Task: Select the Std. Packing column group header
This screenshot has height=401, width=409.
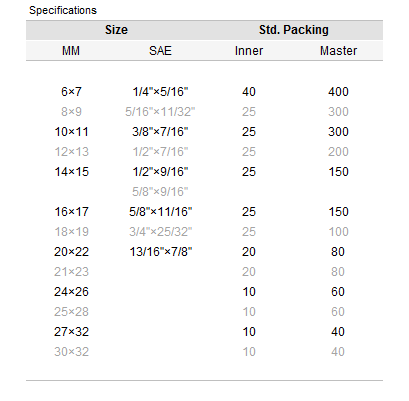Action: (x=294, y=30)
